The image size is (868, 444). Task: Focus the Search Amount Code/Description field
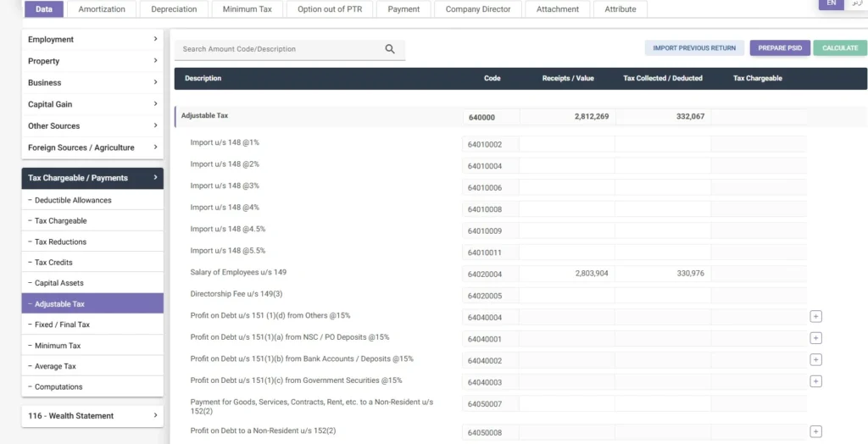point(281,48)
